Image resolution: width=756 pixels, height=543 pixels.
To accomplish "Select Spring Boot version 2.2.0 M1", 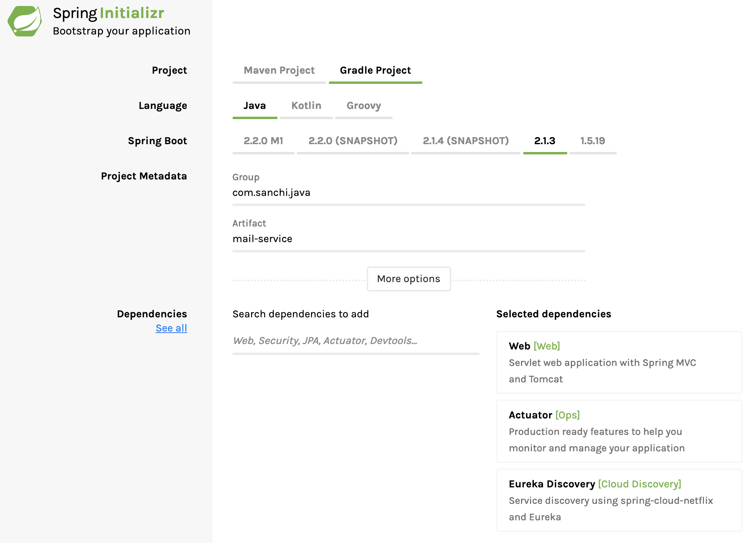I will [x=263, y=141].
